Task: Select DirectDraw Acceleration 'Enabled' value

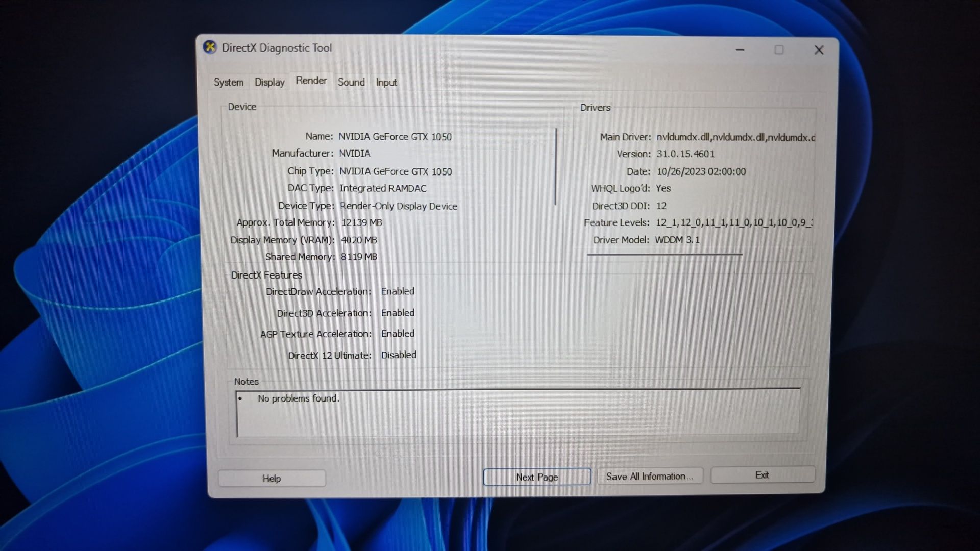Action: click(x=398, y=291)
